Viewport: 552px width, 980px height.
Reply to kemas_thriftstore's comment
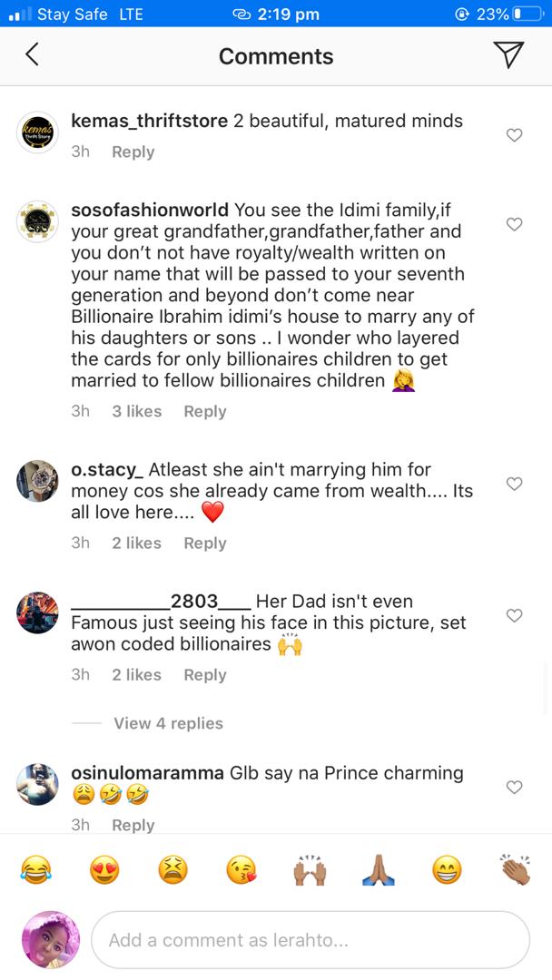pos(133,152)
